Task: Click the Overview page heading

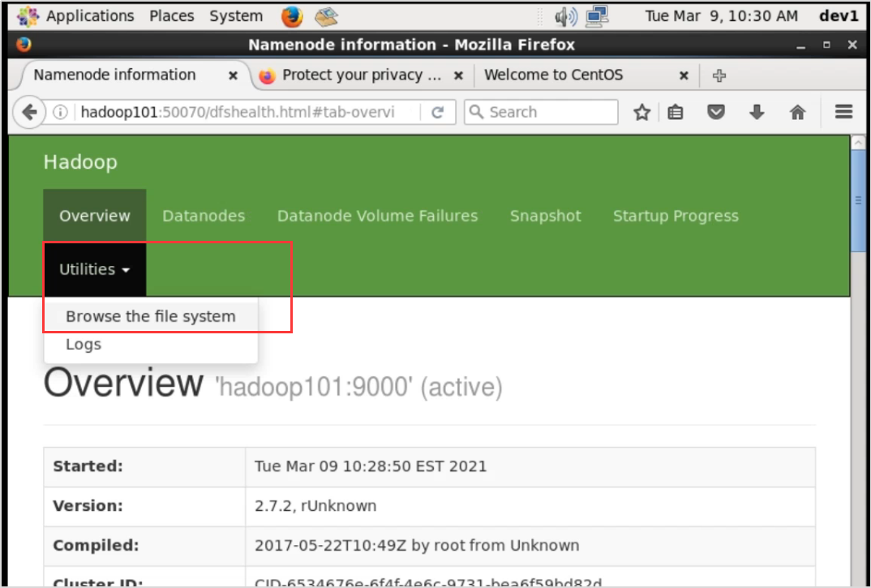Action: pos(123,383)
